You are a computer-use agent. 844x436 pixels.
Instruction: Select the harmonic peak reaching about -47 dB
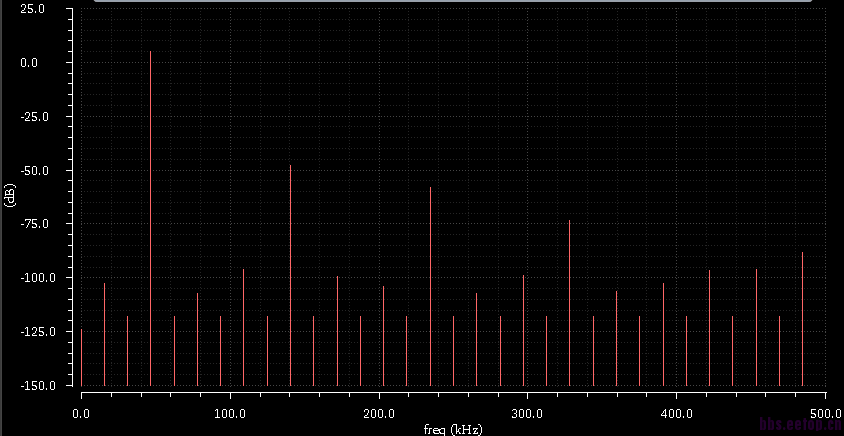290,275
